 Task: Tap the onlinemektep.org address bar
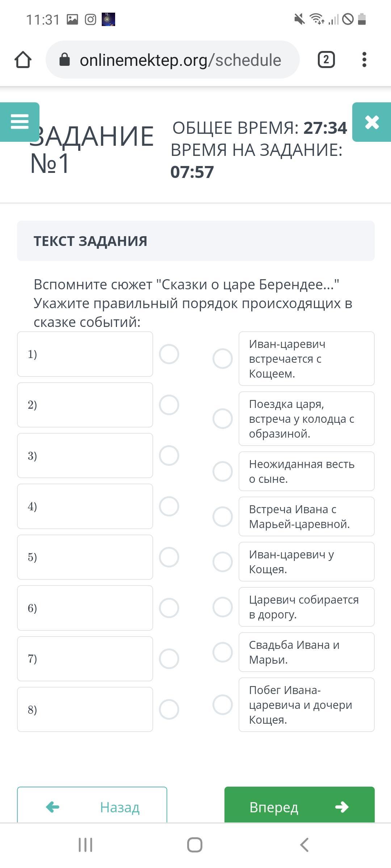180,60
